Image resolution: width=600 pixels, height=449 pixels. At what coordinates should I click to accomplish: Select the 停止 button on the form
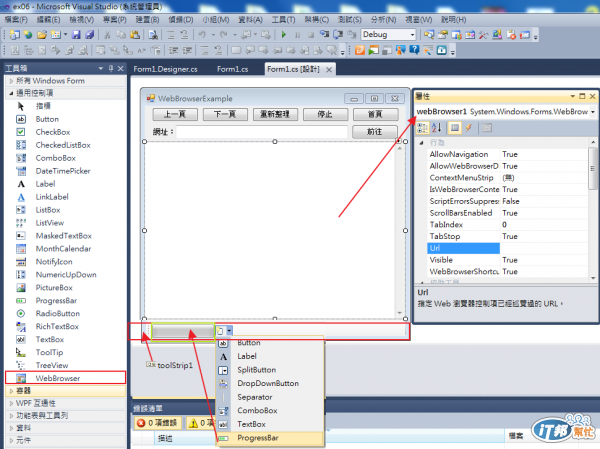(325, 114)
